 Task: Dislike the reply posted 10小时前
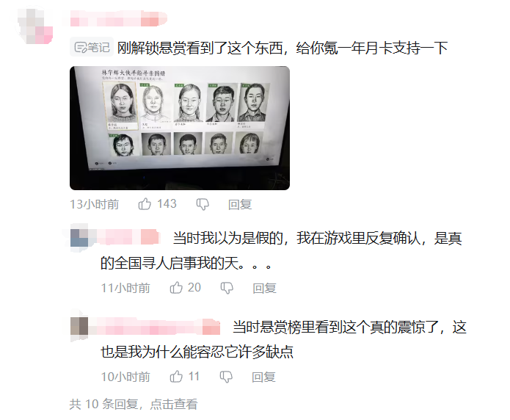[x=226, y=377]
